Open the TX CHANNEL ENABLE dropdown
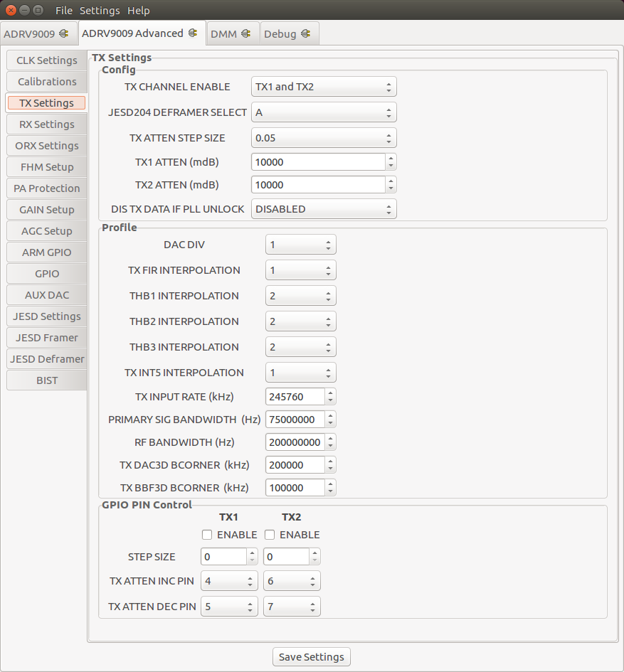Viewport: 624px width, 672px height. (324, 86)
